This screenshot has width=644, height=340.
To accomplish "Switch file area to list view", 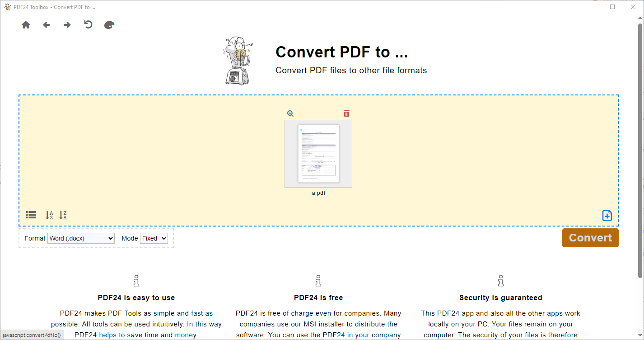I will (x=31, y=215).
